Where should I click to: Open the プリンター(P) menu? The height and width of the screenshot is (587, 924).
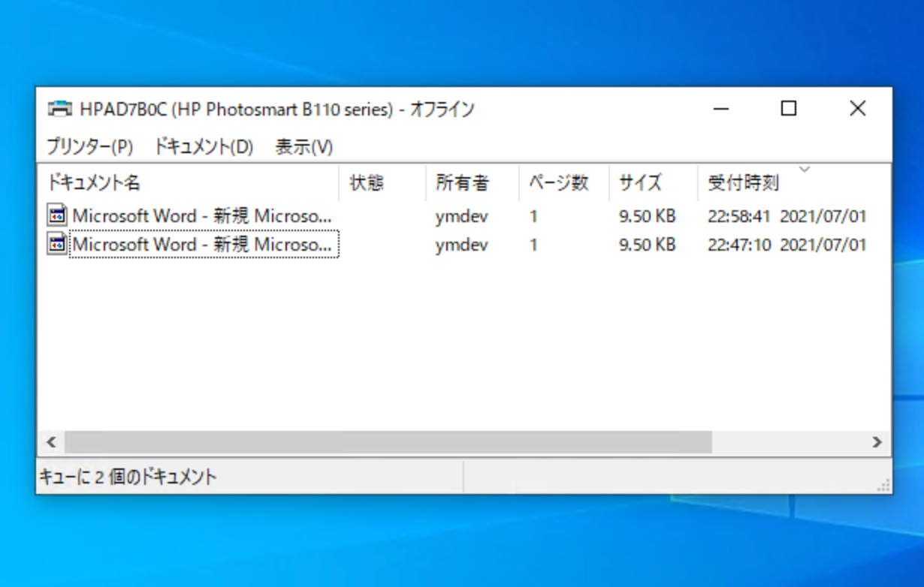[x=89, y=146]
